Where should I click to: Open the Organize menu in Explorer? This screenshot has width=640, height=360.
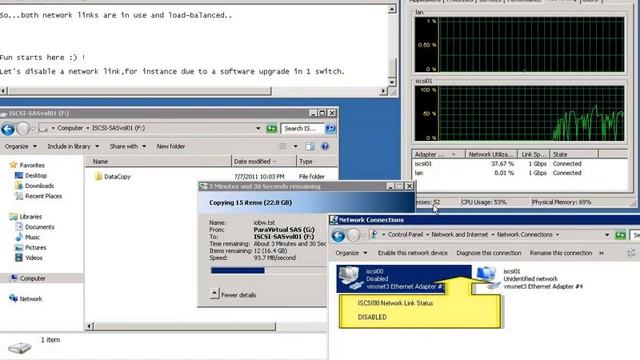20,146
